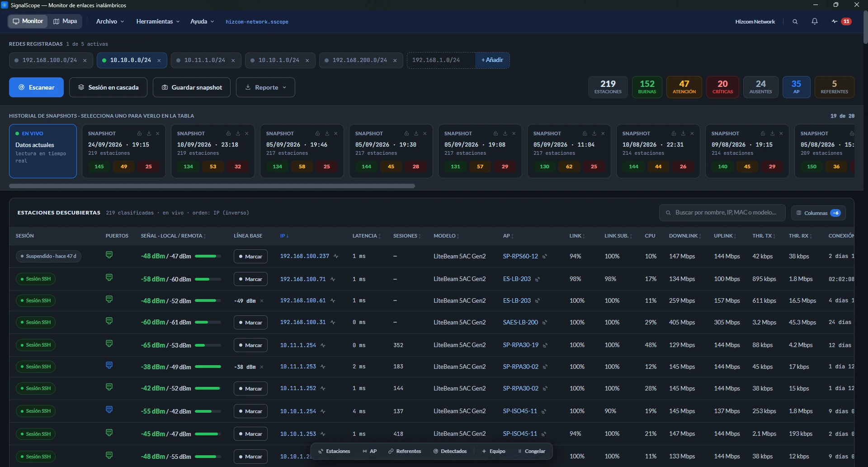Click the snapshot history horizontal scrollbar
Image resolution: width=868 pixels, height=467 pixels.
pyautogui.click(x=212, y=186)
